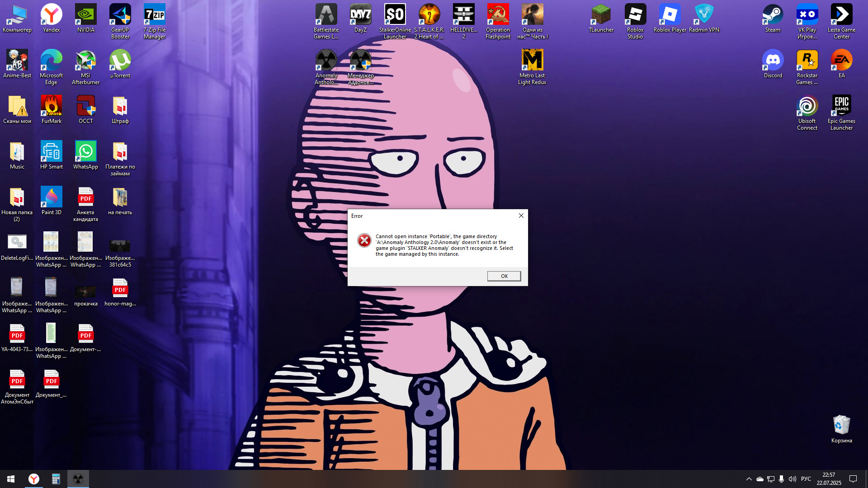Open HP Smart shortcut

[x=52, y=155]
